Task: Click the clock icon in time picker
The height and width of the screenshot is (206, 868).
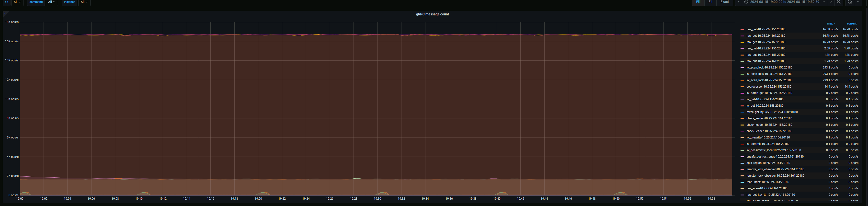Action: pyautogui.click(x=746, y=2)
